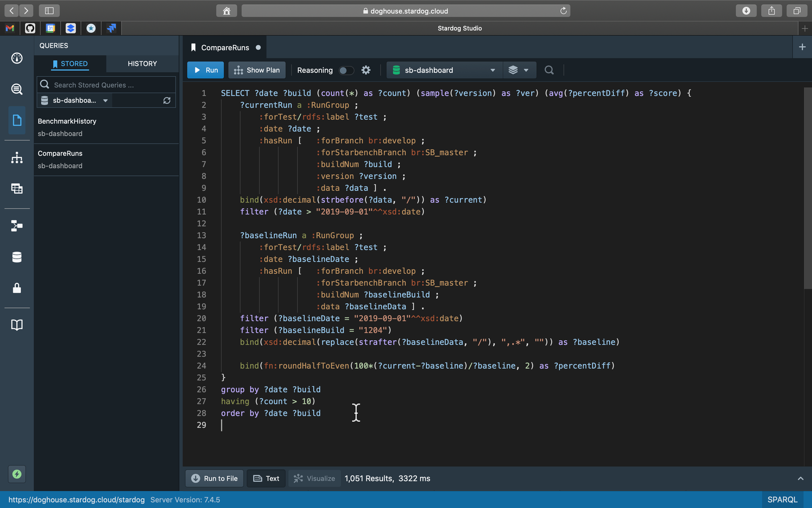
Task: Click the Show Plan button
Action: coord(257,70)
